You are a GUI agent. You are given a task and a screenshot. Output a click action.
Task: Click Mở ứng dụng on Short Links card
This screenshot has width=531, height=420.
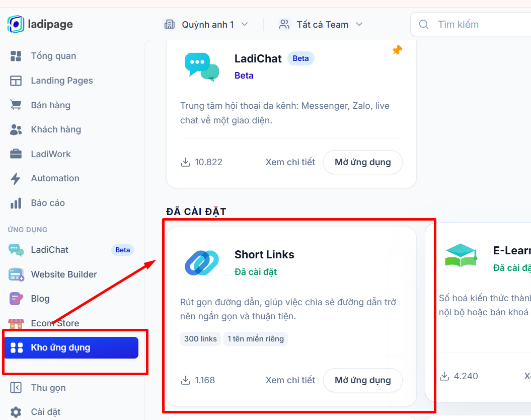(x=363, y=380)
